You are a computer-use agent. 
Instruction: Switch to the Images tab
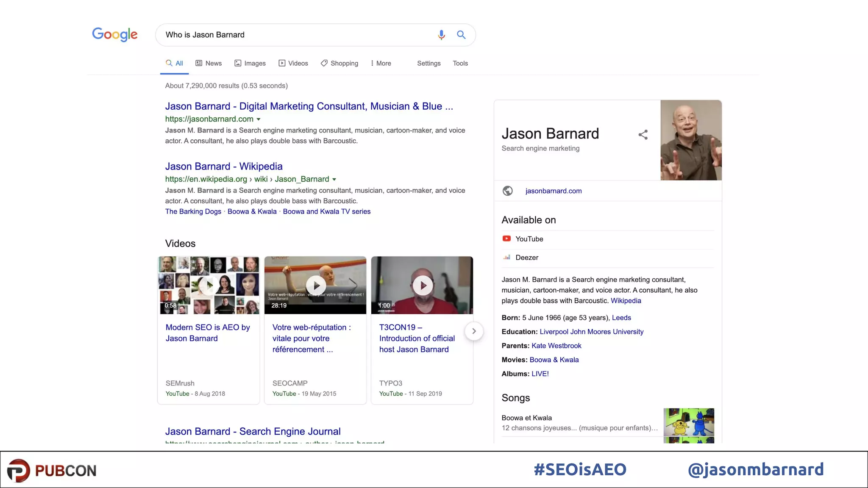tap(250, 63)
